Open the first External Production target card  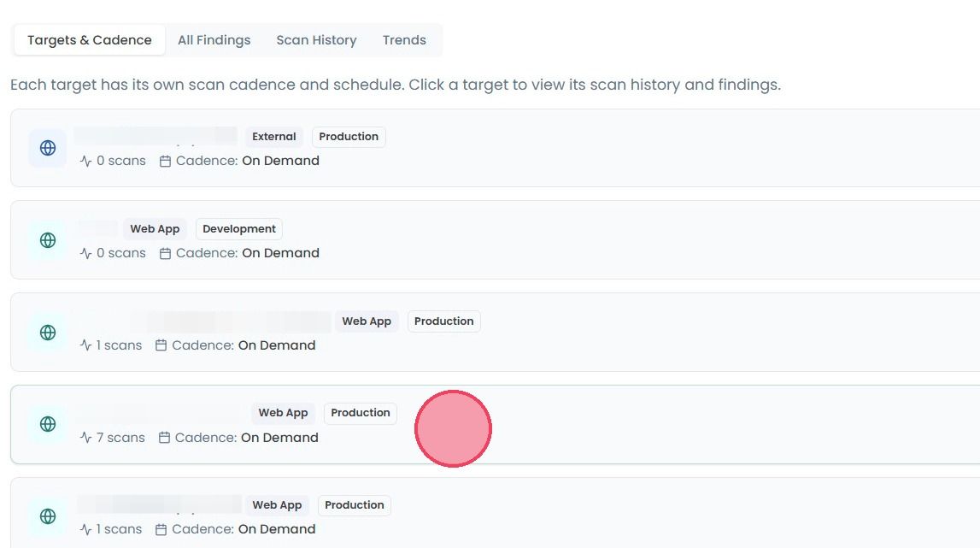[495, 148]
